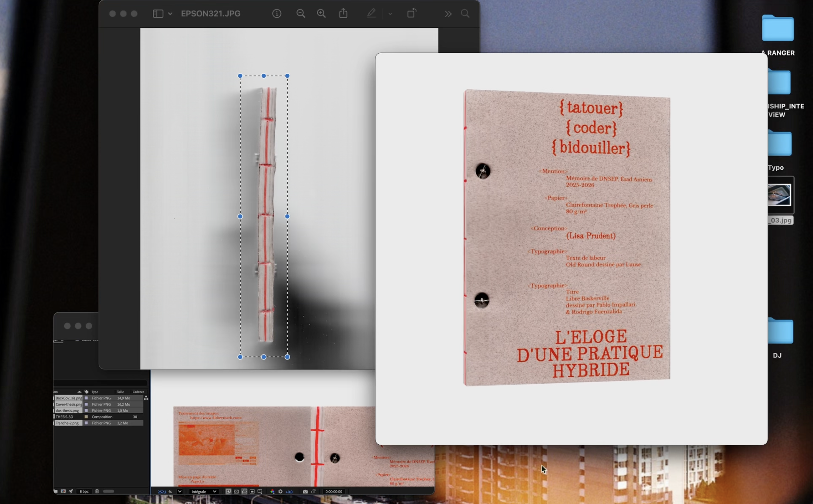Expand the Preview sidebar view menu chevron
The width and height of the screenshot is (813, 504).
(170, 14)
